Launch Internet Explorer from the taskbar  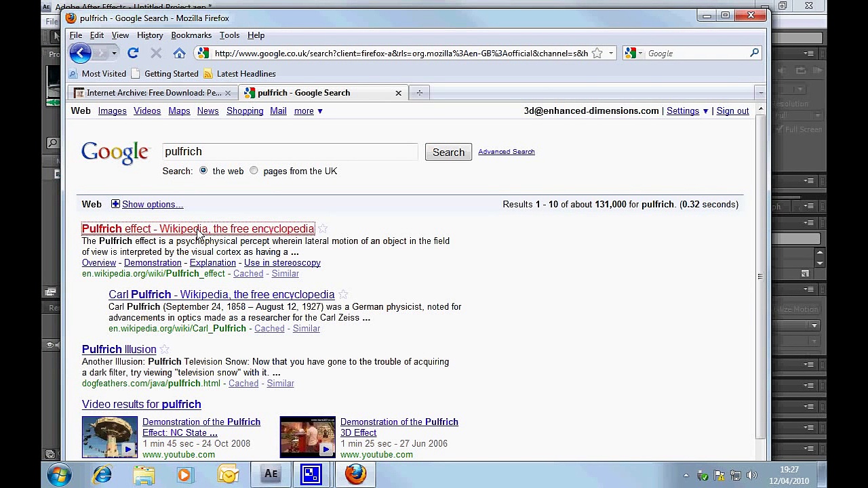click(x=102, y=474)
